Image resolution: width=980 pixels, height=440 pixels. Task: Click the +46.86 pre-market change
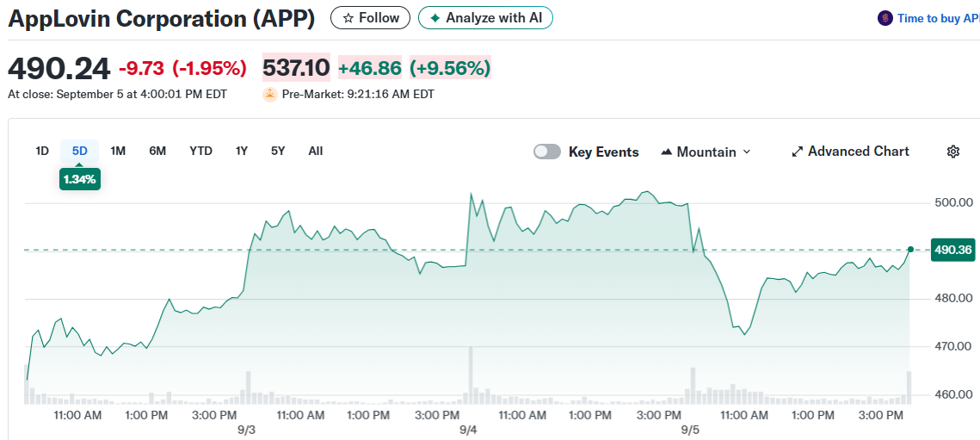click(370, 68)
